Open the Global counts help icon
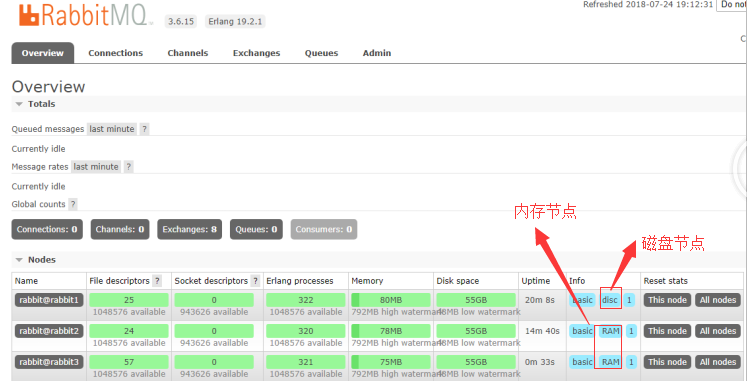 pyautogui.click(x=72, y=204)
